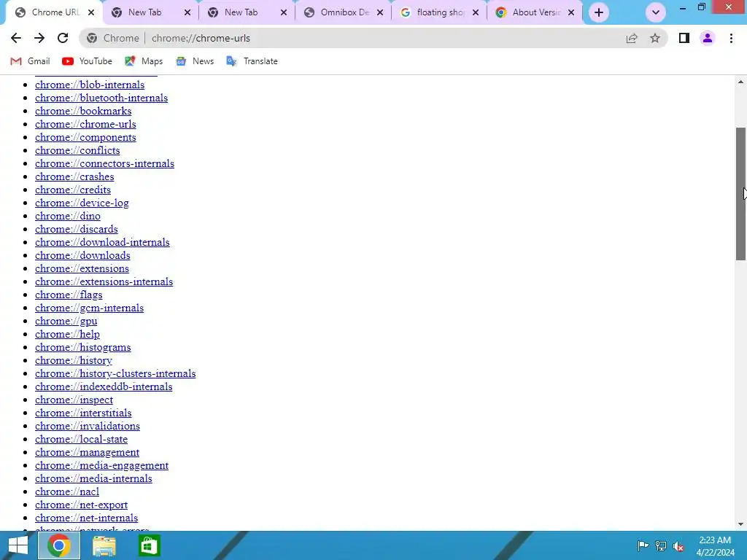Open File Explorer from the taskbar
The height and width of the screenshot is (560, 747).
pos(104,545)
